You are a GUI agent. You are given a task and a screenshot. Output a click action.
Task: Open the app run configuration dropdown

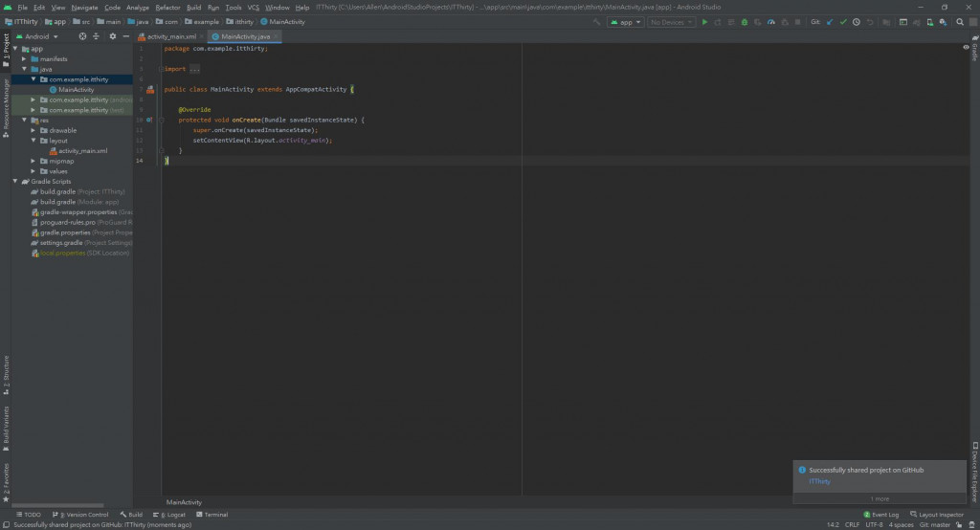pyautogui.click(x=625, y=22)
